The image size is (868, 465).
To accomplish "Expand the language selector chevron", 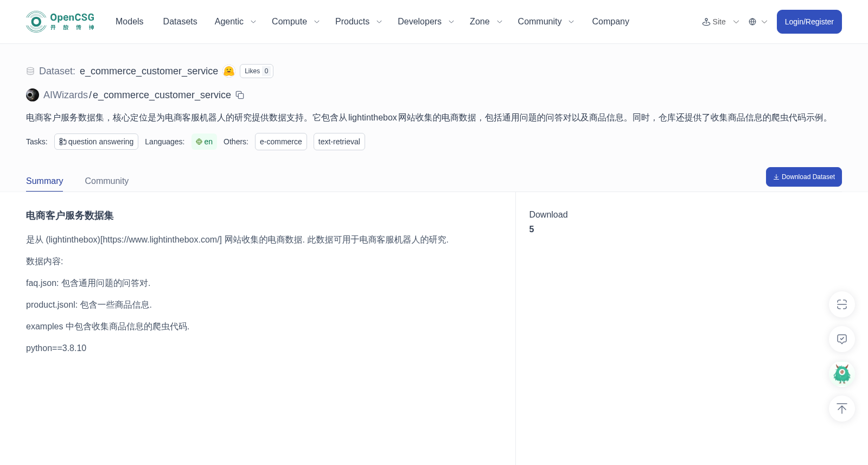I will coord(764,22).
